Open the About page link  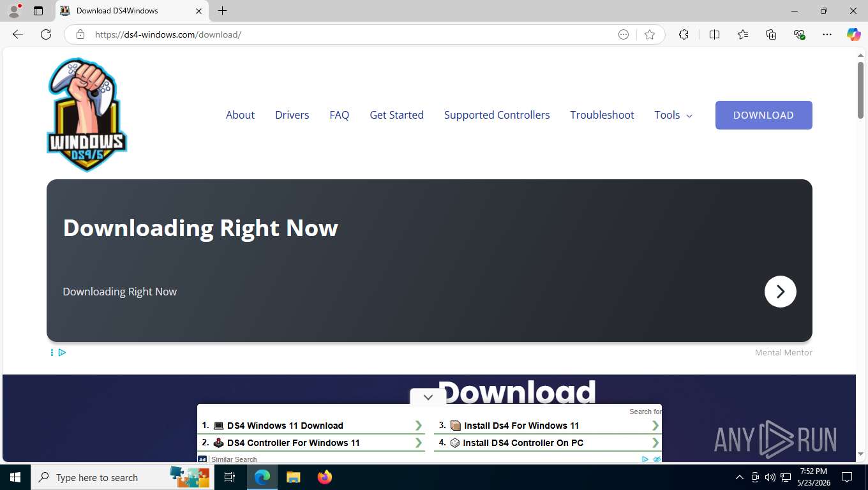(240, 115)
